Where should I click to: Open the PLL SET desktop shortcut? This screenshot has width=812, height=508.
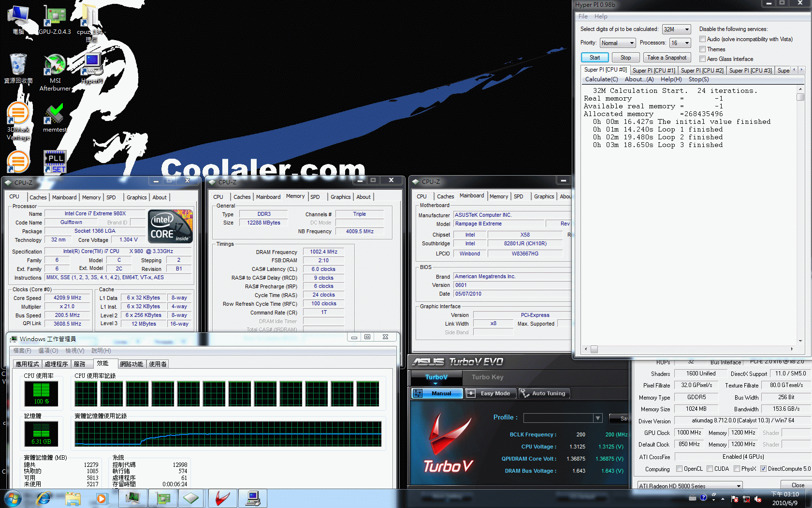pyautogui.click(x=55, y=162)
